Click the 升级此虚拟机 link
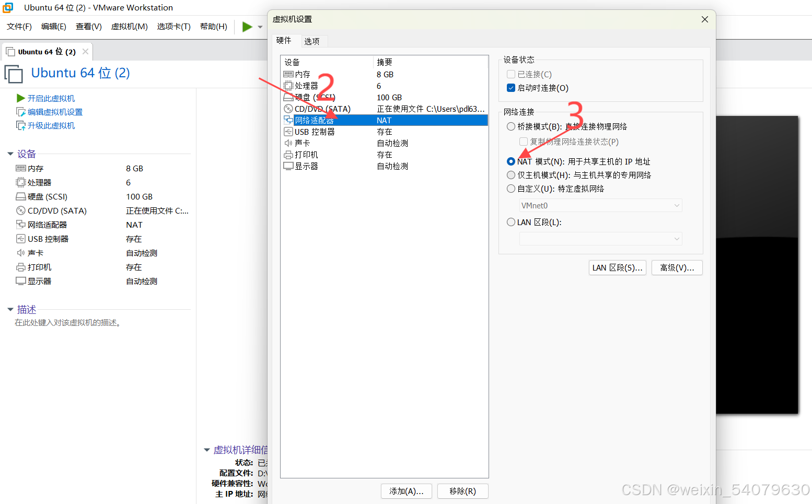The height and width of the screenshot is (504, 812). (51, 125)
